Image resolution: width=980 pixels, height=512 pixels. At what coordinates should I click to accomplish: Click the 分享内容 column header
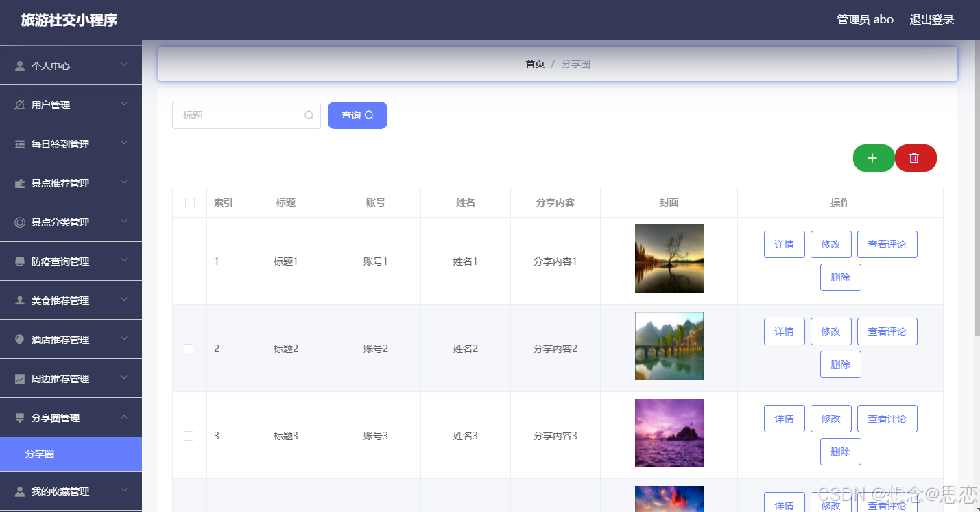[x=555, y=202]
